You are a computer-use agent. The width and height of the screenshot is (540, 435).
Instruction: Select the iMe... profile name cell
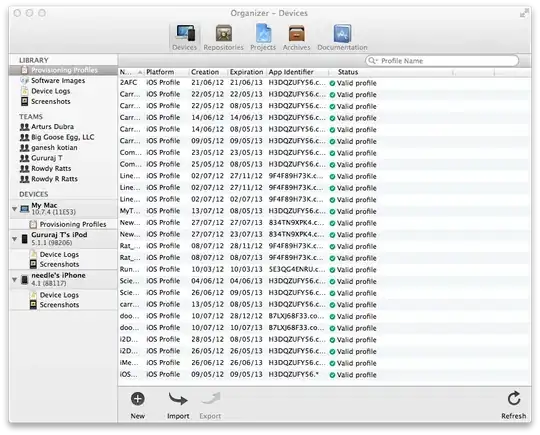tap(129, 362)
